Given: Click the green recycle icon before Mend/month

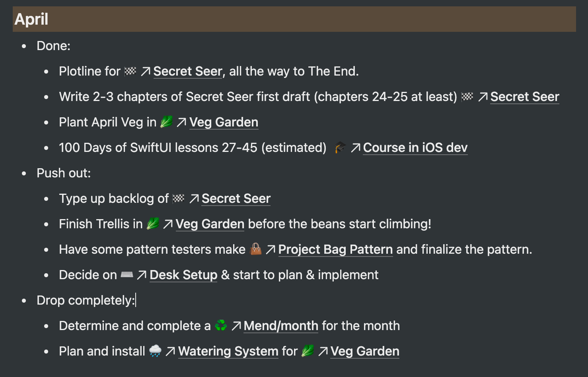Looking at the screenshot, I should tap(221, 326).
